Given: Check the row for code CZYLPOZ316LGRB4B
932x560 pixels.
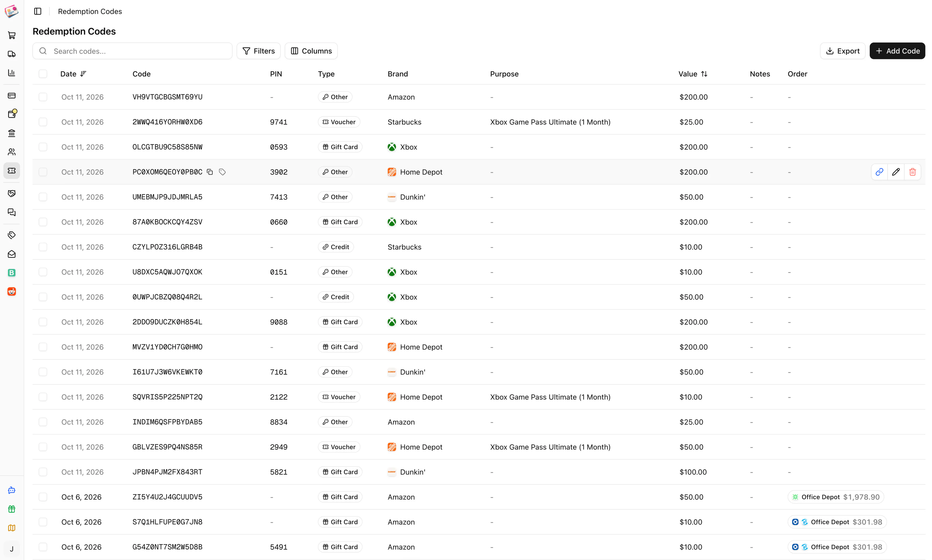Looking at the screenshot, I should 43,247.
